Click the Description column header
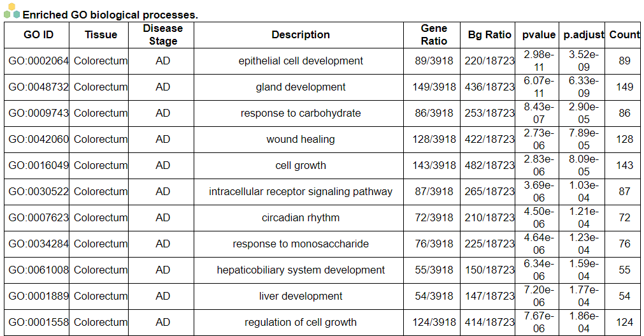This screenshot has width=644, height=336. 301,35
